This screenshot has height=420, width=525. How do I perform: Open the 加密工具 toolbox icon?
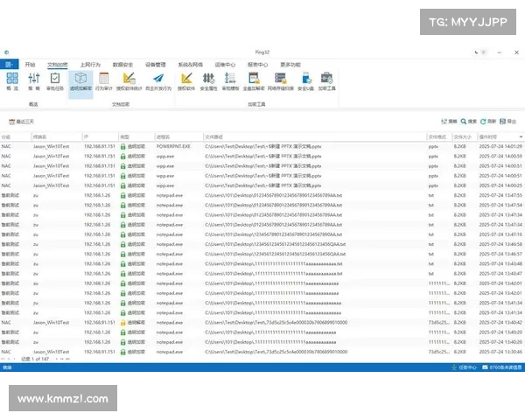click(x=326, y=81)
